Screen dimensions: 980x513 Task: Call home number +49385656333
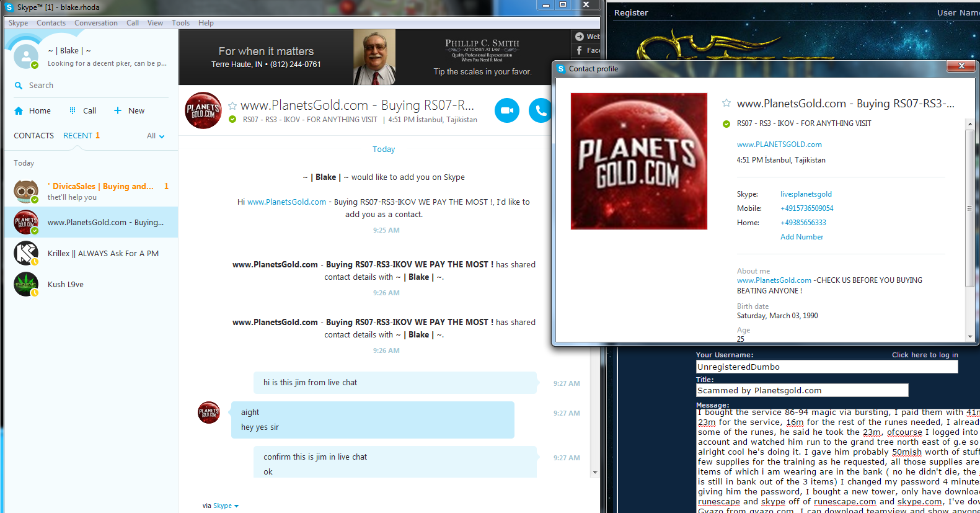click(x=803, y=223)
